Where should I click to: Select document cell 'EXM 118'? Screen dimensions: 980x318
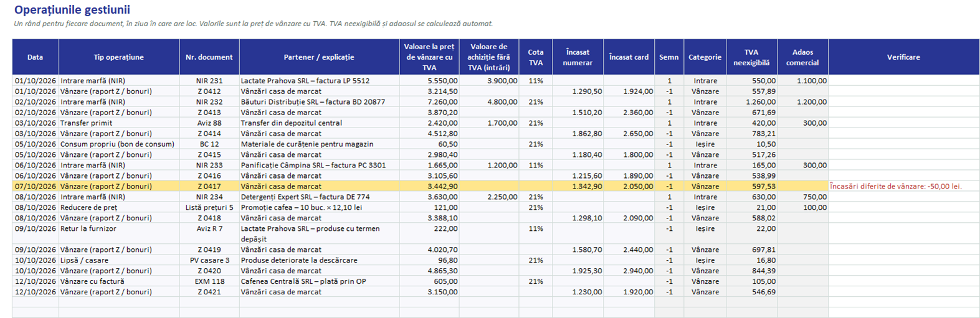(209, 282)
